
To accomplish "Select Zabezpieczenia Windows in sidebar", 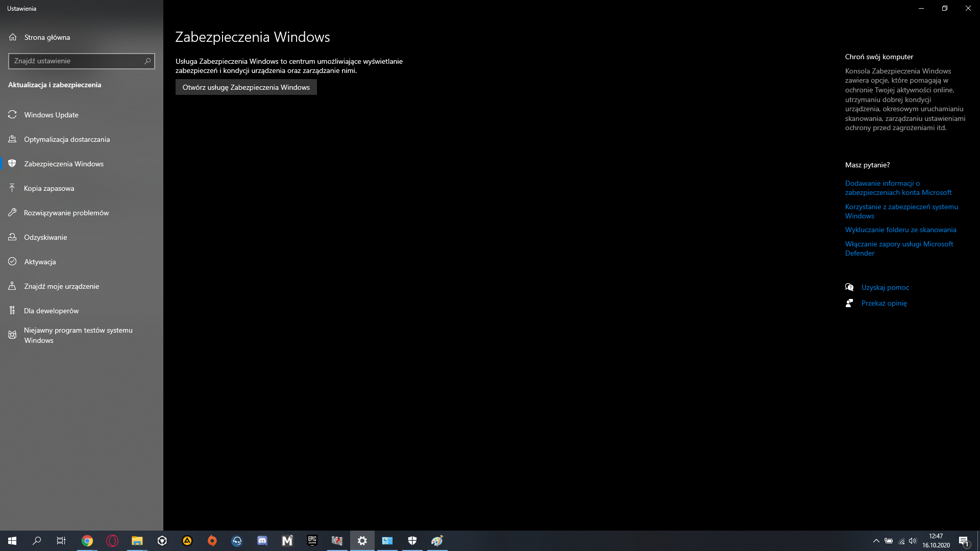I will point(82,164).
